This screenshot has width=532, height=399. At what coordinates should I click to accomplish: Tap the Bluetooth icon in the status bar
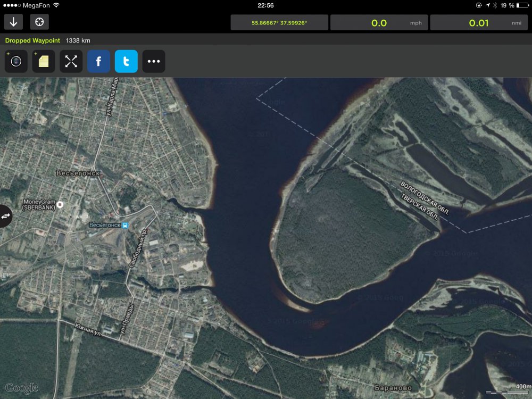tap(495, 5)
